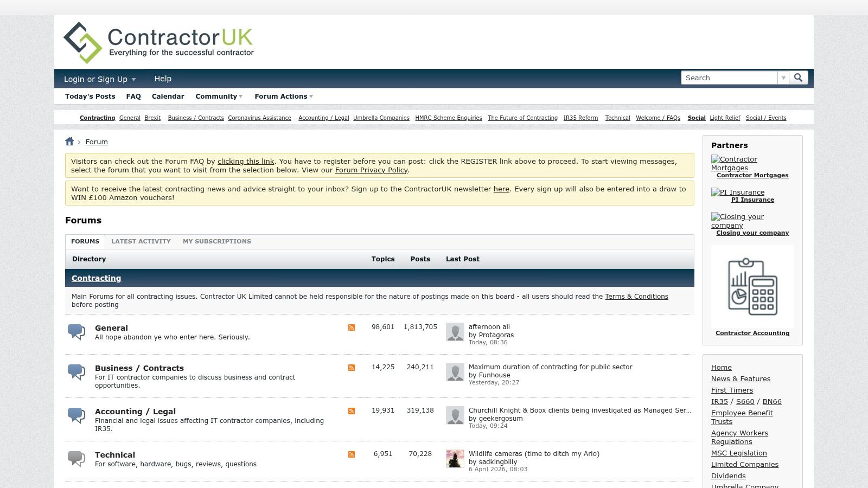The image size is (868, 488).
Task: Click HMRC Scheme Enquiries quick link
Action: pos(449,118)
